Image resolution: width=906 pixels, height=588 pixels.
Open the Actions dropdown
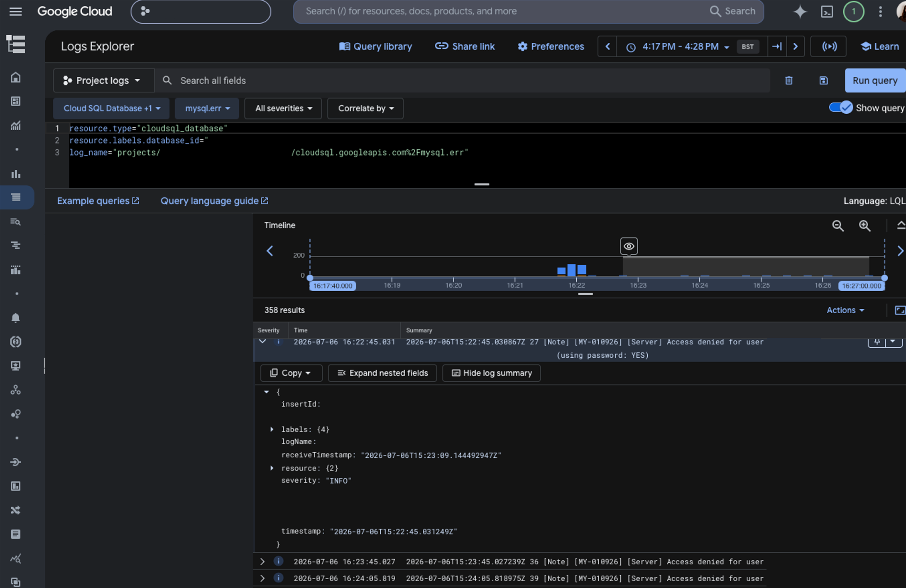point(845,310)
